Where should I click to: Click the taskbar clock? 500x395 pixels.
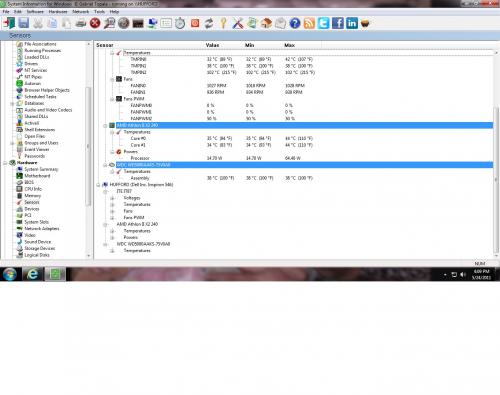(481, 274)
